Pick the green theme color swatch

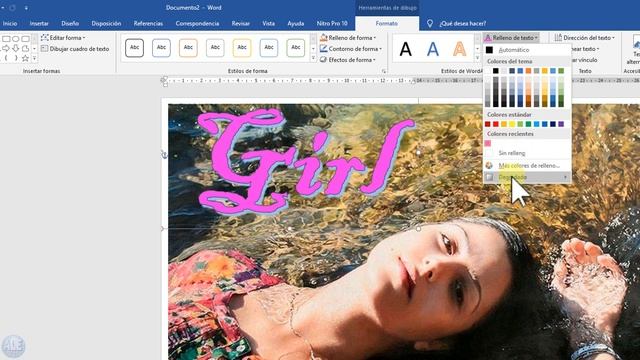tap(561, 71)
